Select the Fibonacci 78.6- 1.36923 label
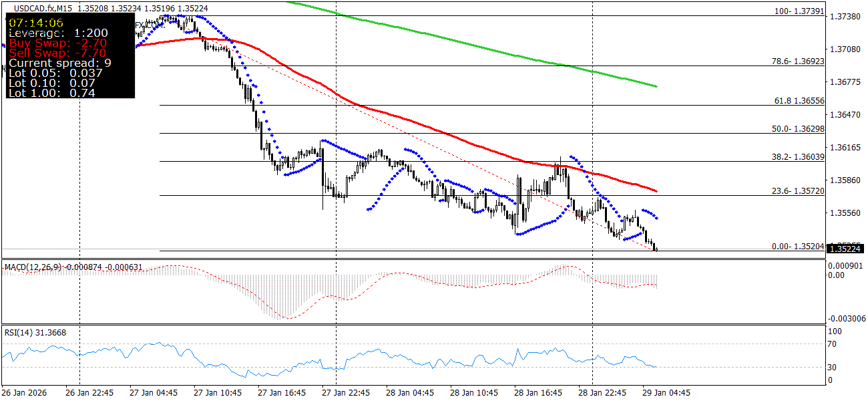The height and width of the screenshot is (401, 868). (x=798, y=61)
